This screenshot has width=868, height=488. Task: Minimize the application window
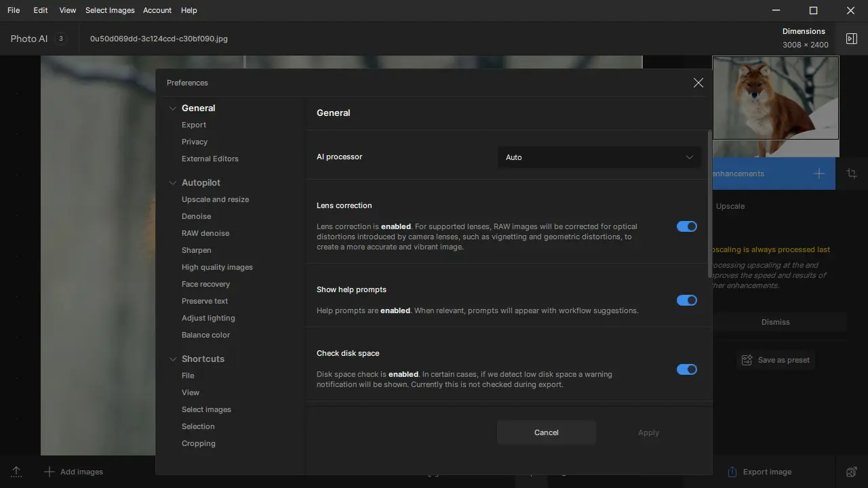click(776, 10)
